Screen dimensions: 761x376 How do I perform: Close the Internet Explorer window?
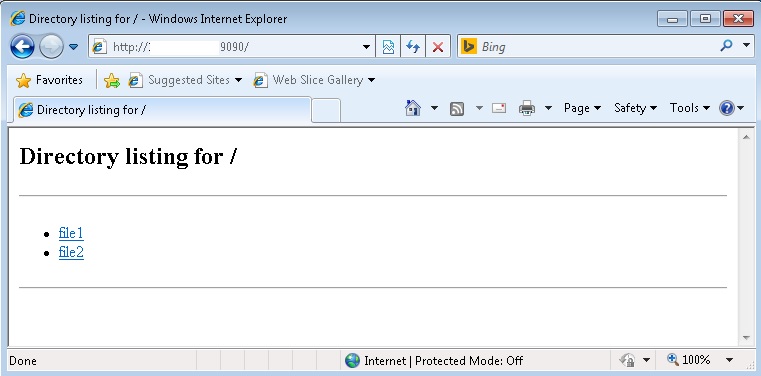tap(738, 19)
